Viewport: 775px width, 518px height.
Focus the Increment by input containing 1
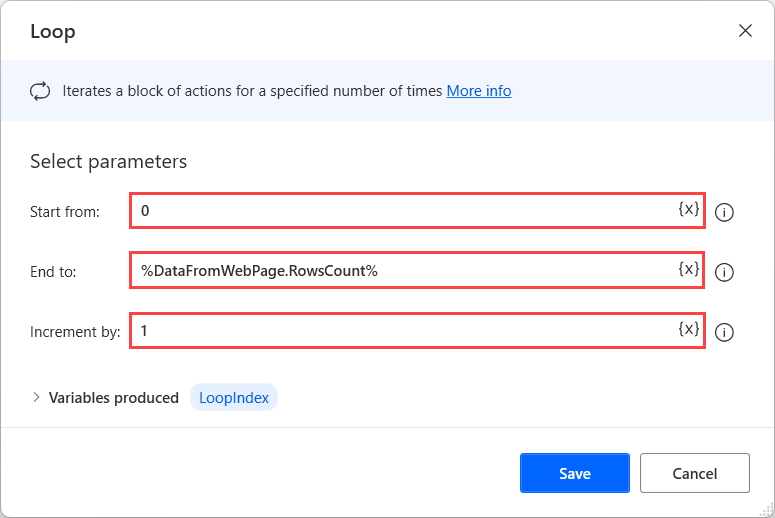pyautogui.click(x=400, y=331)
